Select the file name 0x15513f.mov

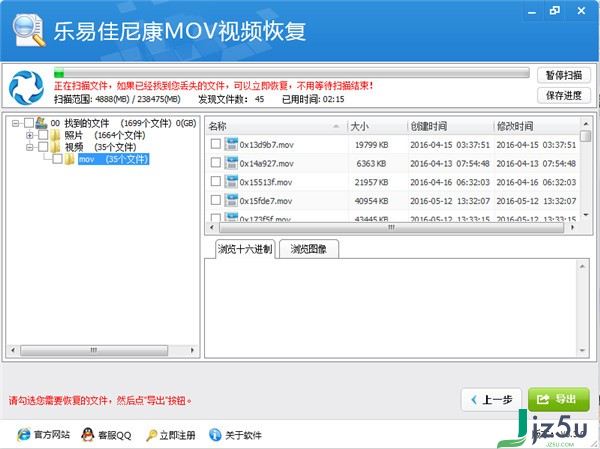pos(266,182)
